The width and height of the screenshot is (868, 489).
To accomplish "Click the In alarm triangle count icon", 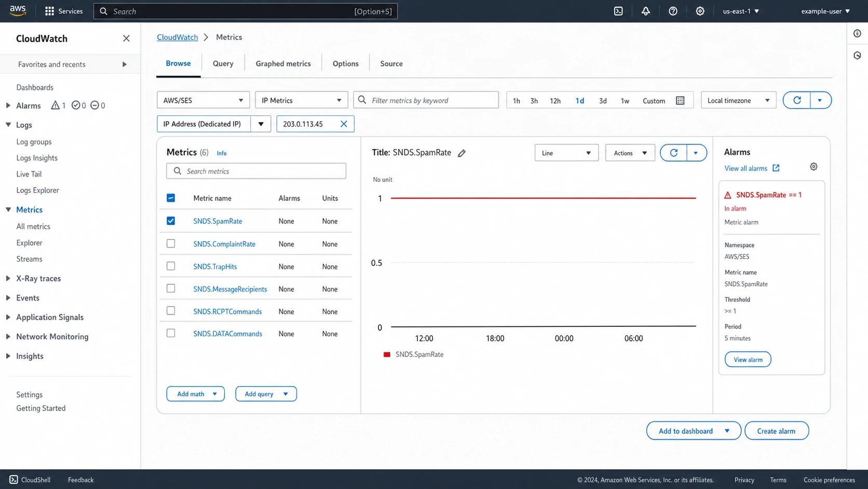I will (55, 105).
